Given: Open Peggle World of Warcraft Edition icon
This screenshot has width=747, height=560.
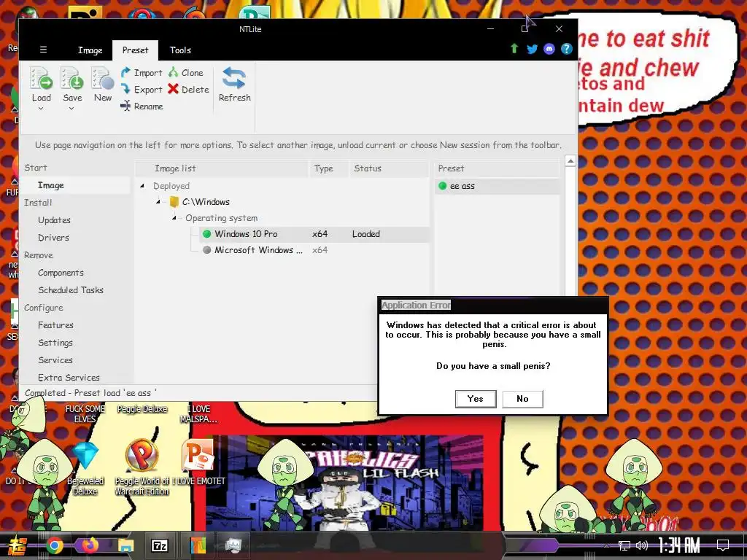Looking at the screenshot, I should [142, 467].
